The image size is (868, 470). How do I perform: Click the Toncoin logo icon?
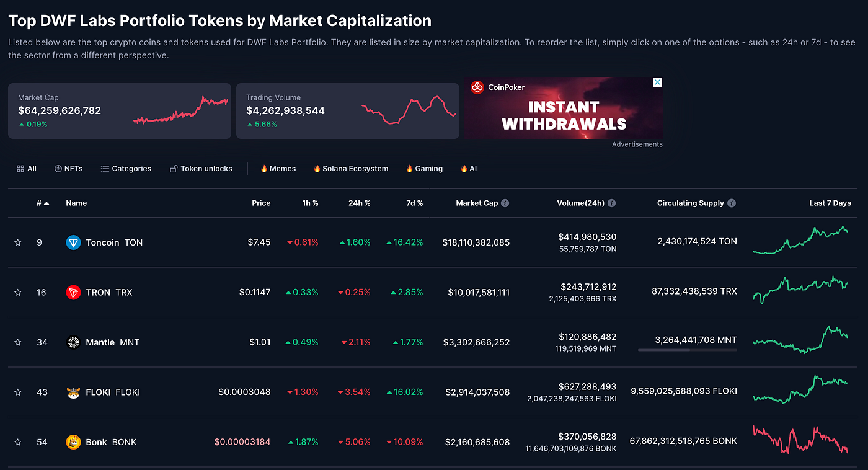(x=73, y=242)
